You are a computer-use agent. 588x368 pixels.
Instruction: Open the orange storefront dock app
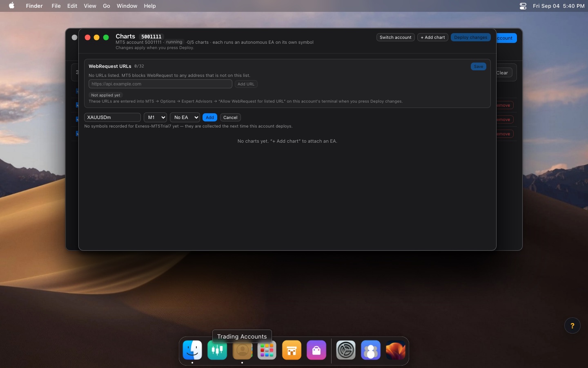coord(292,350)
